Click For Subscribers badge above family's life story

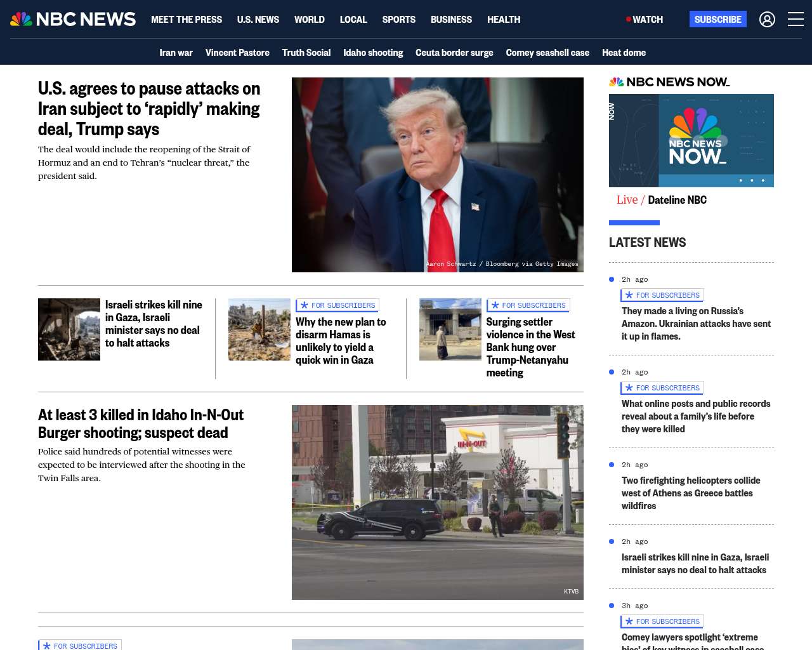pyautogui.click(x=662, y=388)
